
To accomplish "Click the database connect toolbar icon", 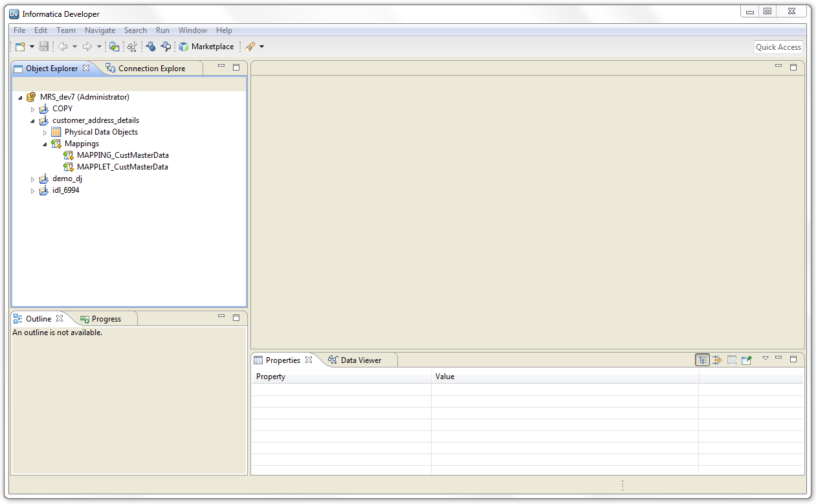I will coord(114,47).
